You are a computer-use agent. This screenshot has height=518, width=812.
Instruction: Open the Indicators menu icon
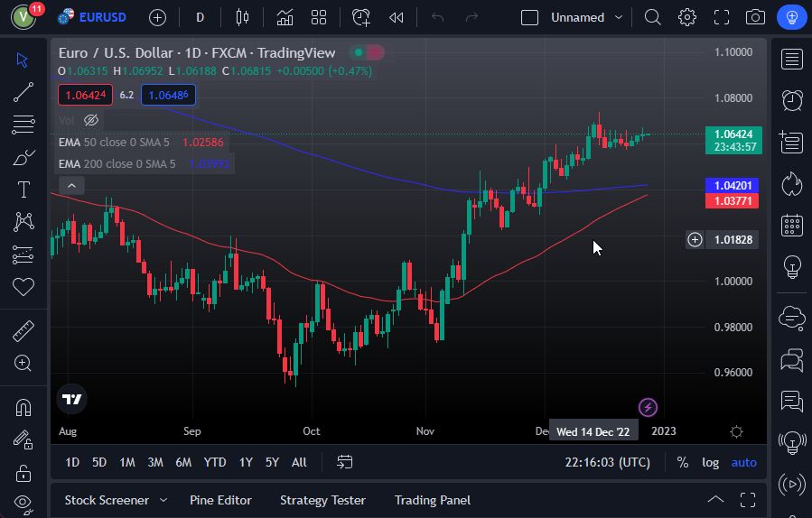pos(285,17)
